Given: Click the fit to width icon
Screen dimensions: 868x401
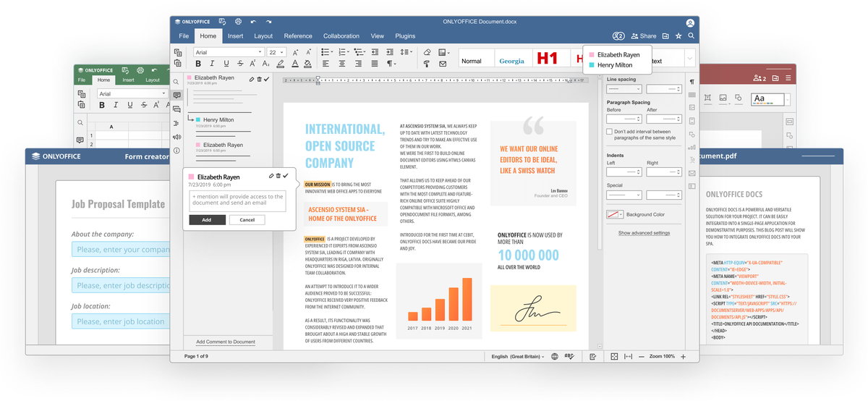Looking at the screenshot, I should 628,356.
